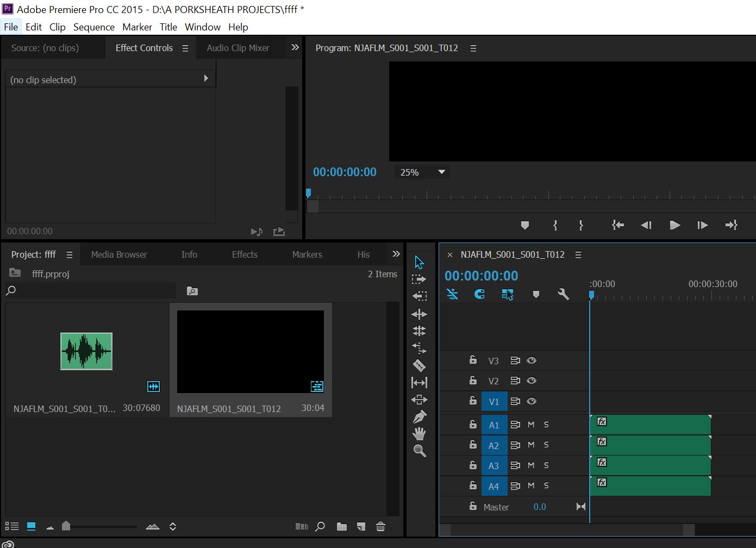Image resolution: width=756 pixels, height=548 pixels.
Task: Toggle track lock on A3
Action: tap(473, 465)
